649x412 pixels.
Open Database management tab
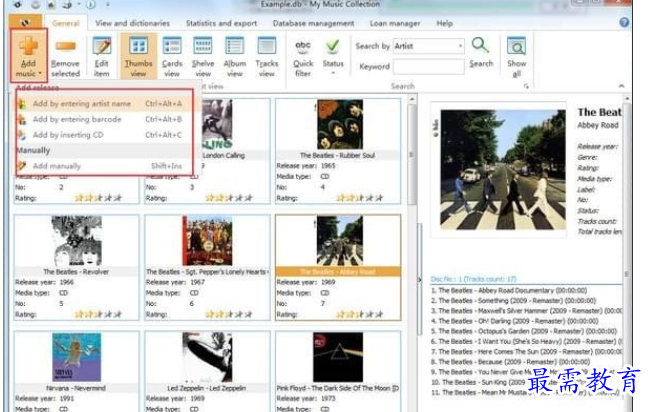click(313, 23)
